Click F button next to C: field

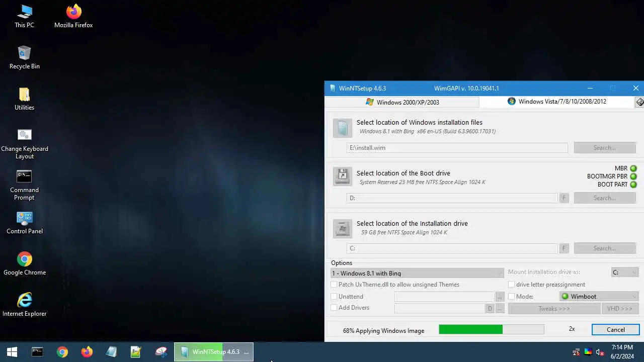[564, 248]
